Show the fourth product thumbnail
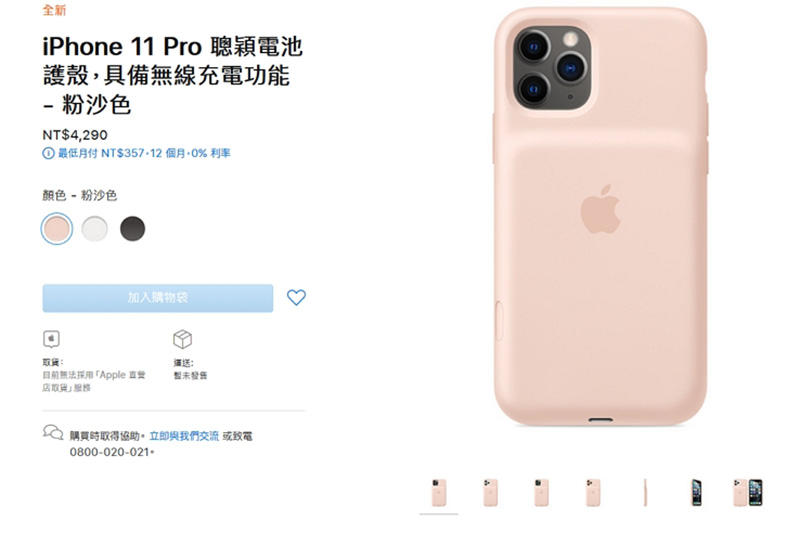Image resolution: width=800 pixels, height=533 pixels. tap(593, 493)
